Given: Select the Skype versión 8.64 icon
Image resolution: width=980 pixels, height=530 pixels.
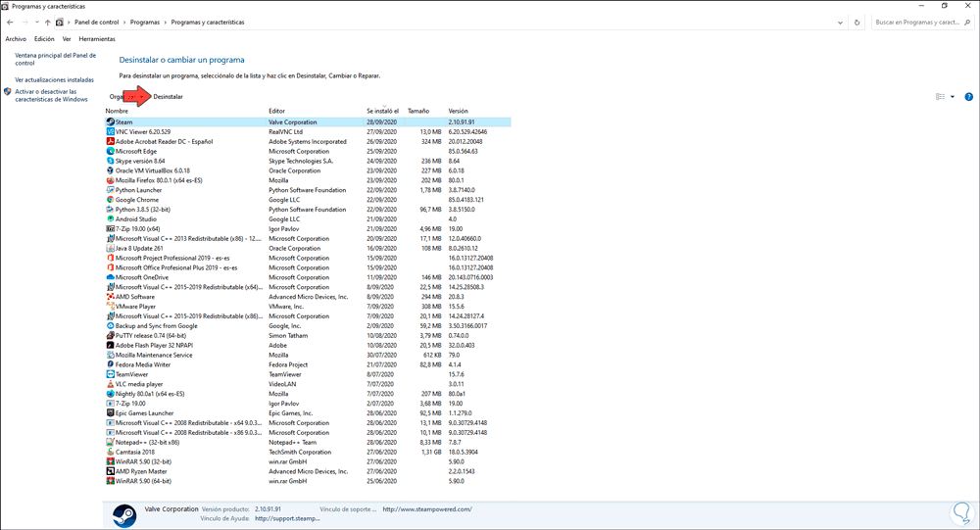Looking at the screenshot, I should (x=110, y=161).
